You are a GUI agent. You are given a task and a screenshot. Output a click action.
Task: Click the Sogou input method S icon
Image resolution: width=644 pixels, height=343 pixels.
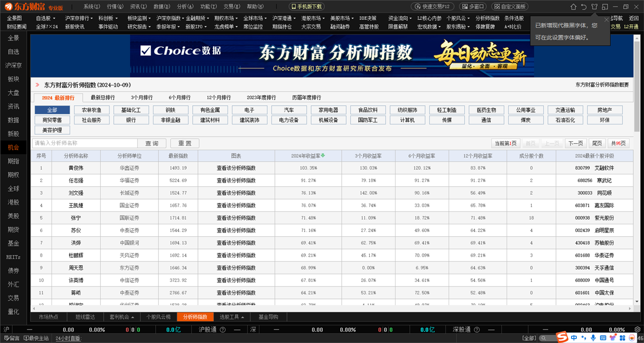click(x=562, y=337)
